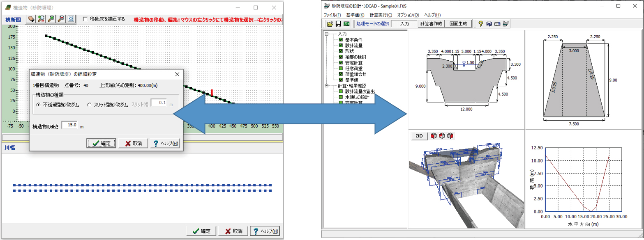Screen dimensions: 644x240
Task: Click the yellow question mark help icon
Action: click(480, 24)
